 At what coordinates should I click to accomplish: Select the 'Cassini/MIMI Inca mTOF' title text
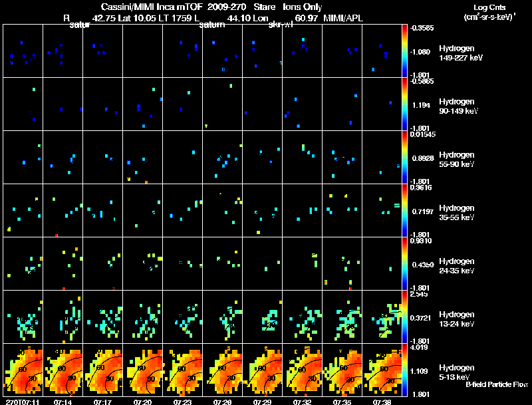pyautogui.click(x=152, y=7)
